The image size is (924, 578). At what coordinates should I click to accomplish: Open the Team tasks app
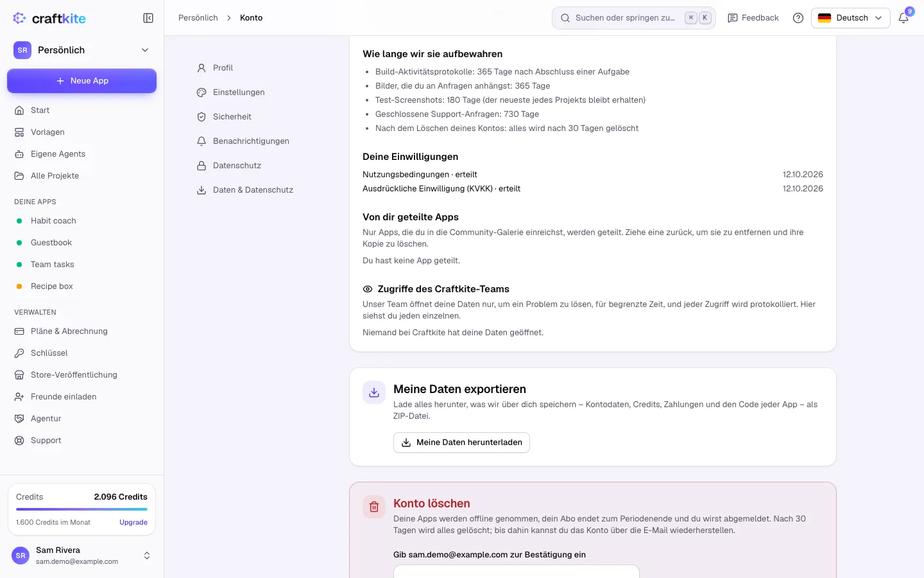point(81,265)
